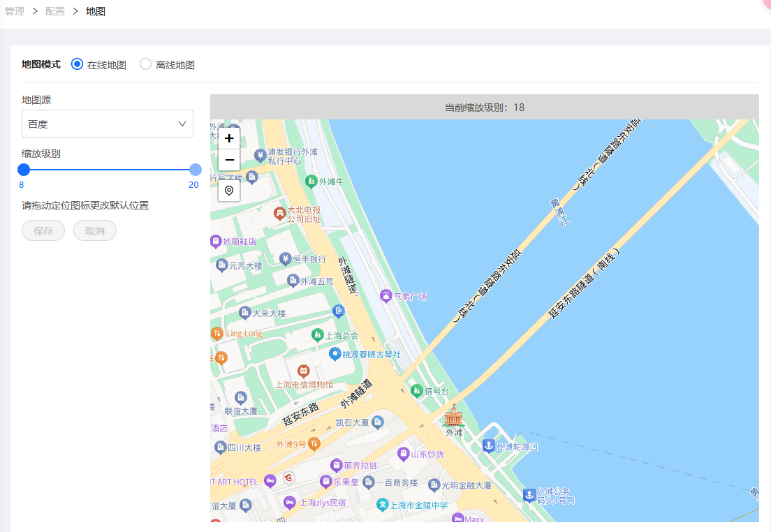The height and width of the screenshot is (532, 771).
Task: Click the 当前缩放级别: 18 header text
Action: click(485, 108)
